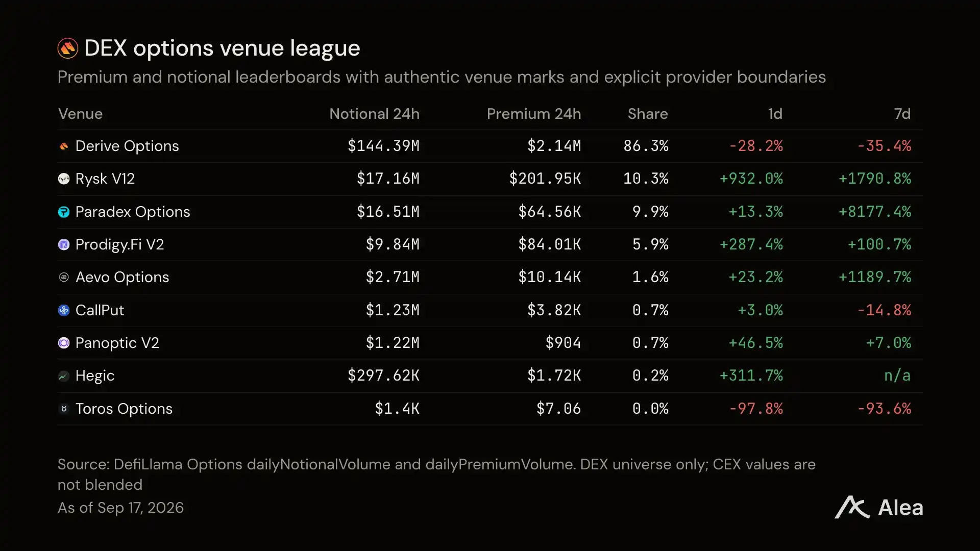Sort by the Notional 24h column header

point(374,114)
